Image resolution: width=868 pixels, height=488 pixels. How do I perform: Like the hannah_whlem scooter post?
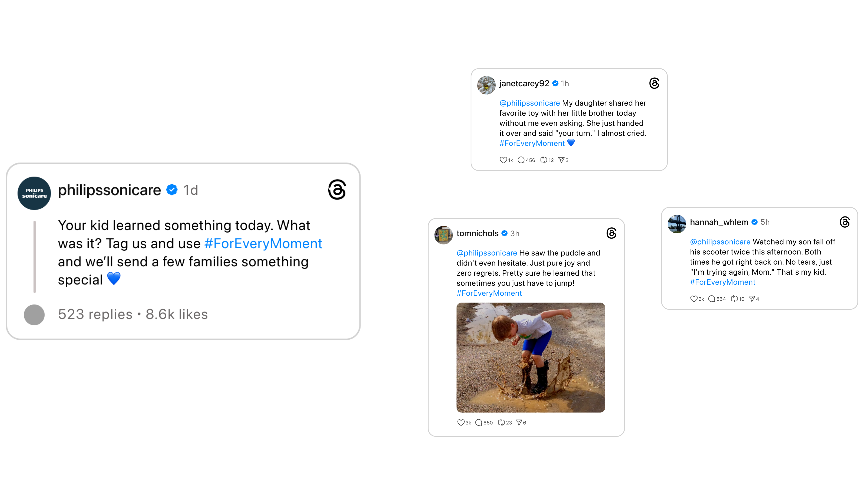click(694, 299)
